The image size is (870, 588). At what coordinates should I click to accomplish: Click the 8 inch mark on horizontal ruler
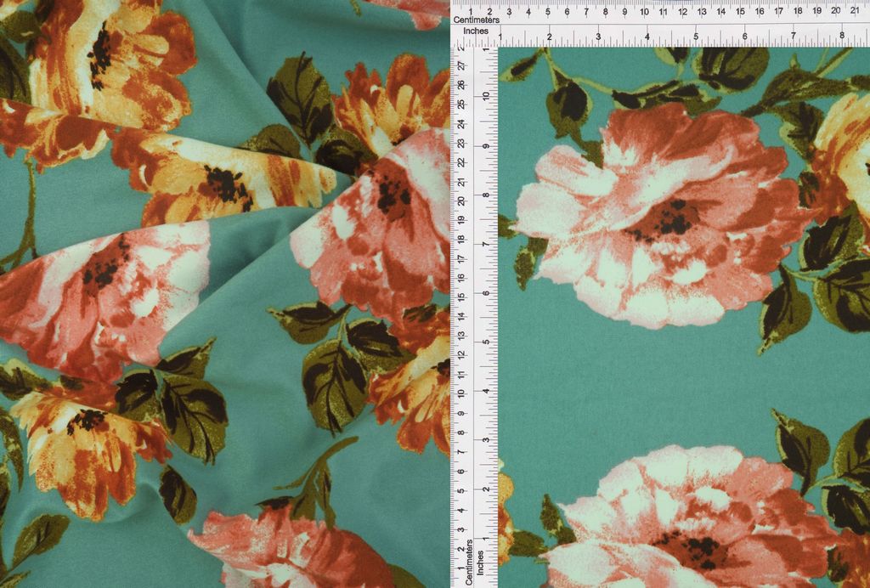pyautogui.click(x=842, y=36)
